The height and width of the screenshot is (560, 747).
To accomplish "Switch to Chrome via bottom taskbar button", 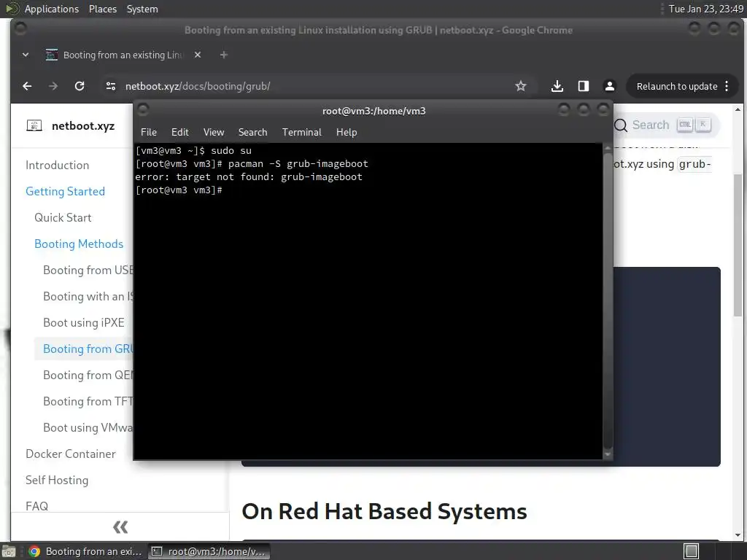I will click(86, 551).
